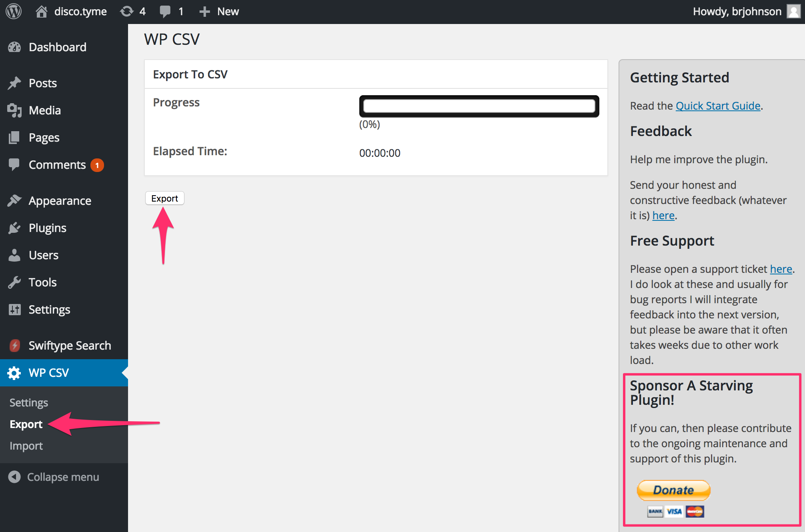The height and width of the screenshot is (532, 805).
Task: Click the MasterCard icon
Action: (695, 511)
